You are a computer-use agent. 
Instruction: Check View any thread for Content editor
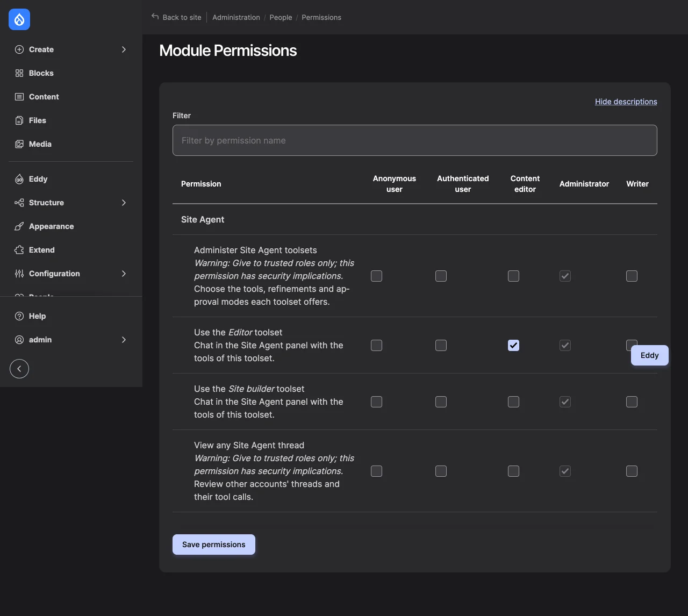tap(514, 471)
